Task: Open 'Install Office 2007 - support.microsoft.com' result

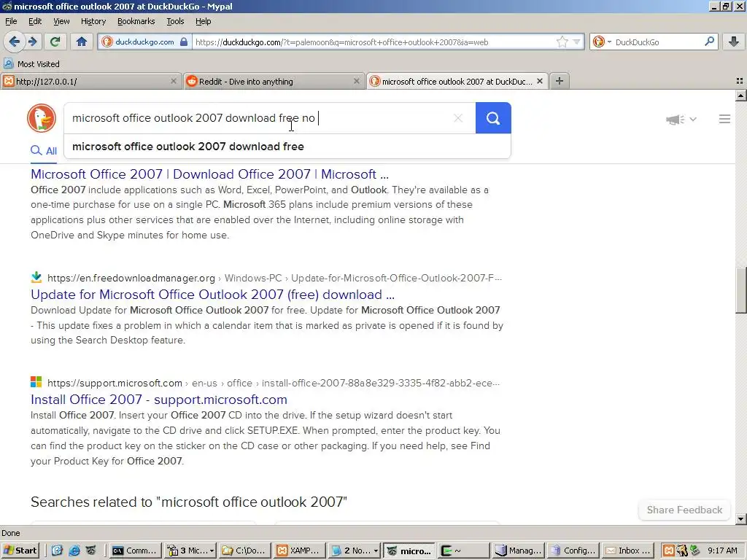Action: 158,400
